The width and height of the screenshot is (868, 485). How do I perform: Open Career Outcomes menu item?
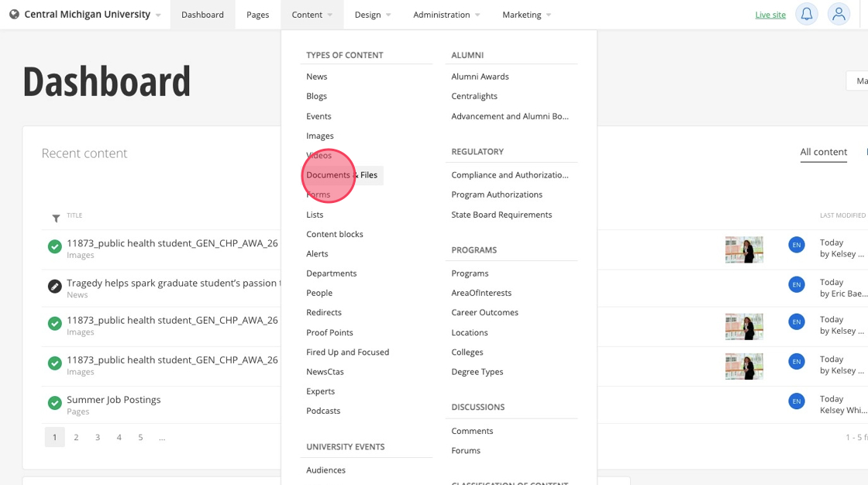485,312
